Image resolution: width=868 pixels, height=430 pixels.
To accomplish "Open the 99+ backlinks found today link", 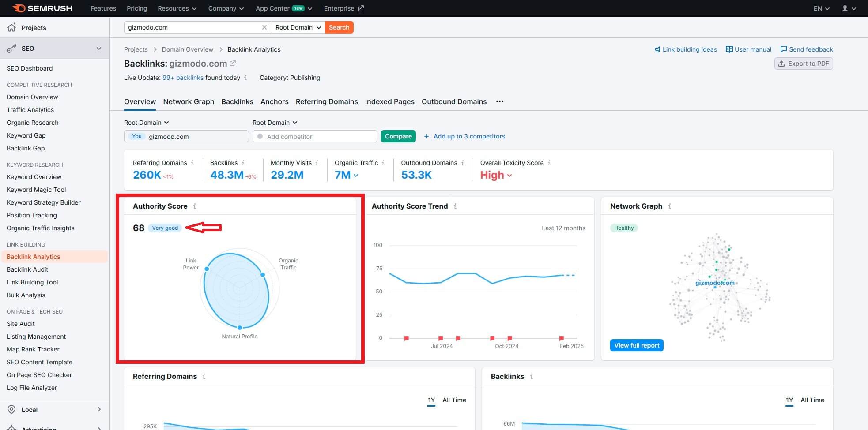I will pyautogui.click(x=183, y=78).
